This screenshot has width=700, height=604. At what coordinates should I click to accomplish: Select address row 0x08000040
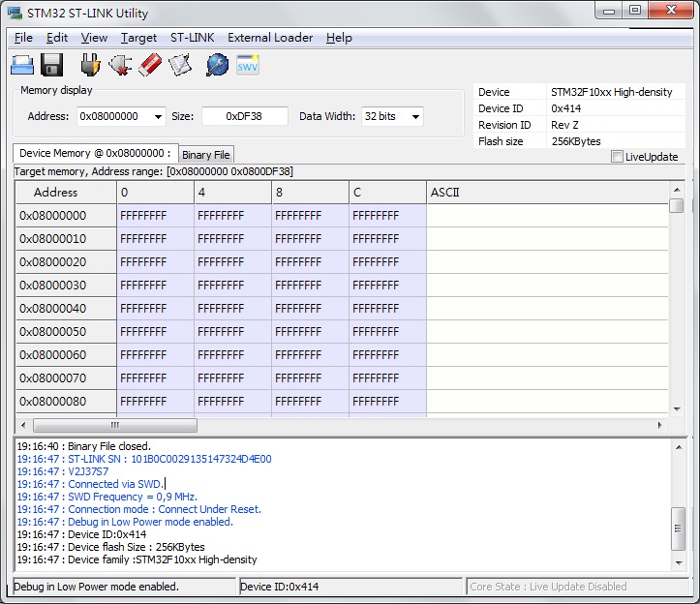(66, 309)
